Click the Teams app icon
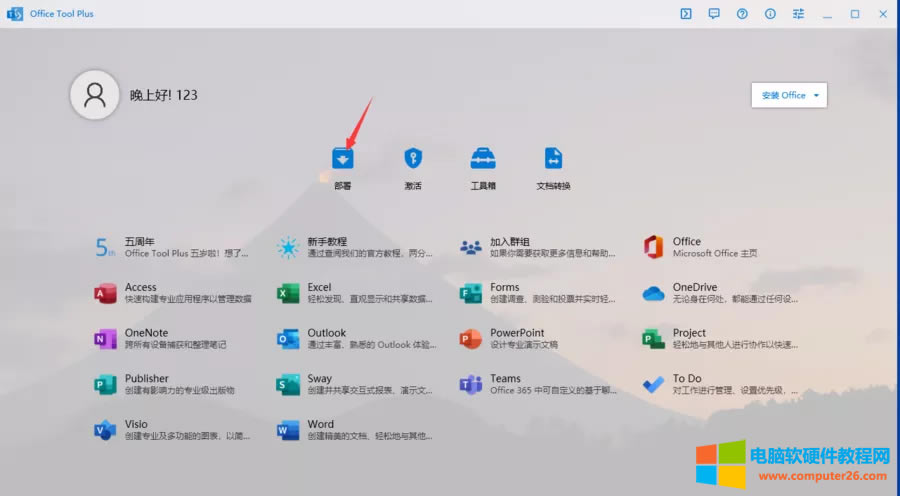The image size is (900, 496). (x=471, y=385)
